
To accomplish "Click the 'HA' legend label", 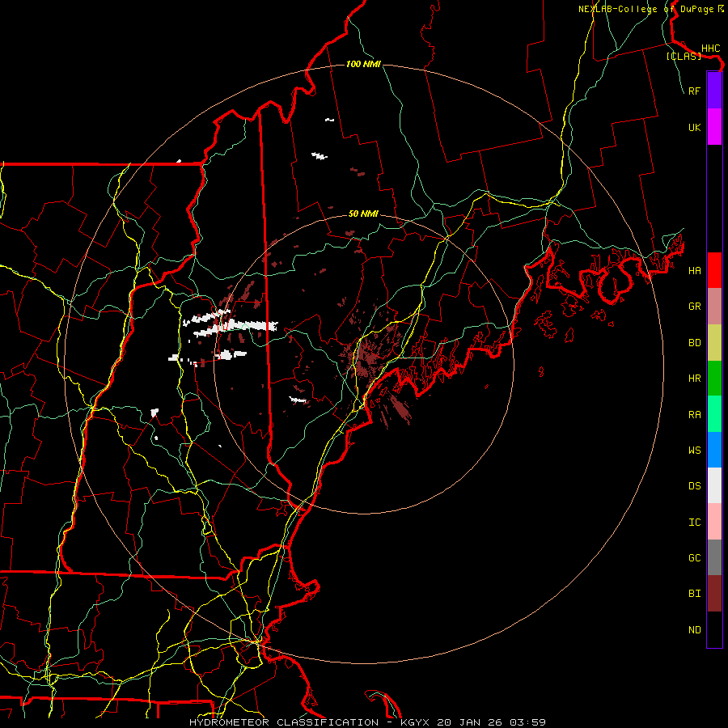I will [694, 271].
